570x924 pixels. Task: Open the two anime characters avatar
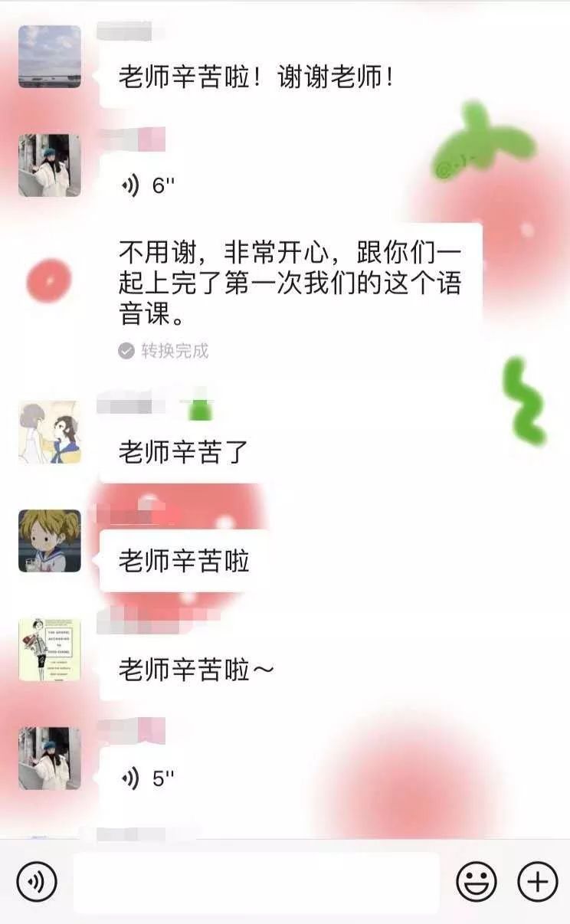[50, 432]
